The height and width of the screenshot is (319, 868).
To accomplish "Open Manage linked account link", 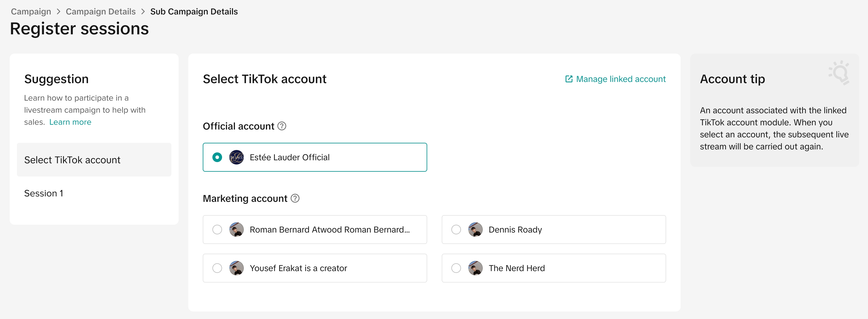I will (x=620, y=79).
